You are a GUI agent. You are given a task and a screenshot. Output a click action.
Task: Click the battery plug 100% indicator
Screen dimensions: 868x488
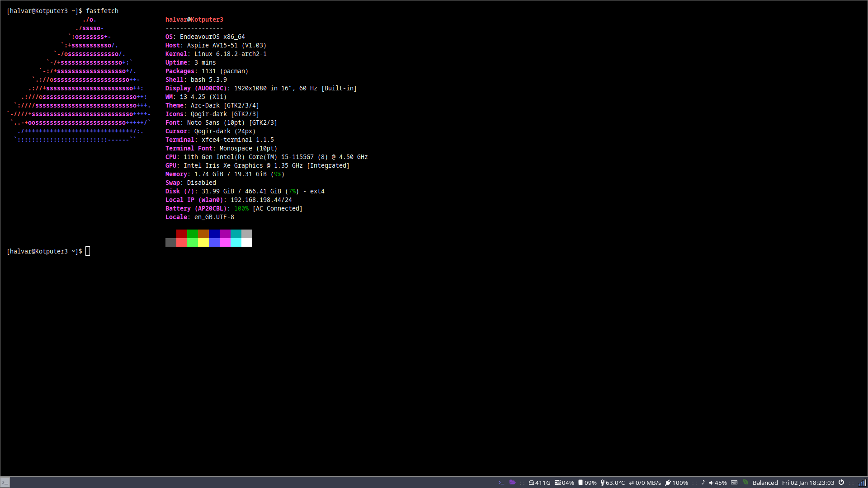pos(676,483)
